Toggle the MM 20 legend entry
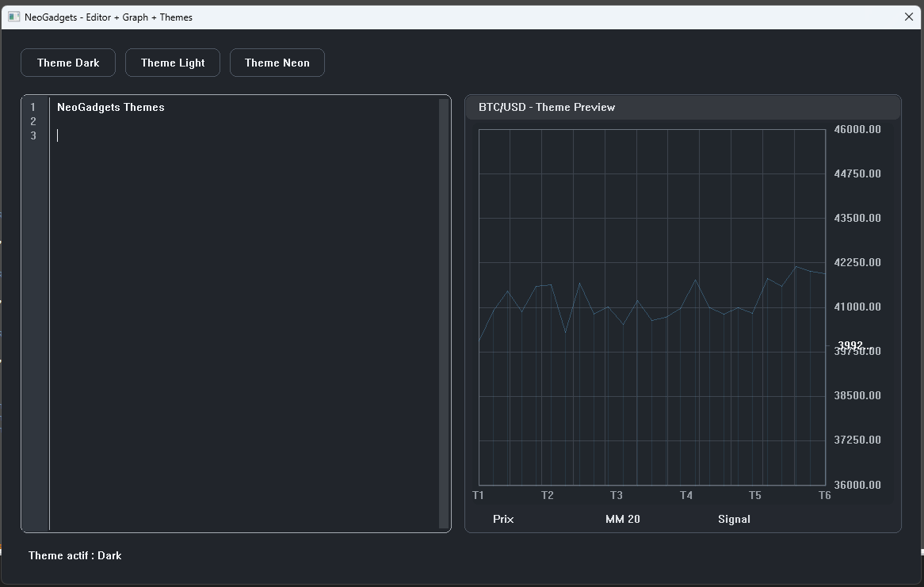This screenshot has width=924, height=587. [x=622, y=519]
